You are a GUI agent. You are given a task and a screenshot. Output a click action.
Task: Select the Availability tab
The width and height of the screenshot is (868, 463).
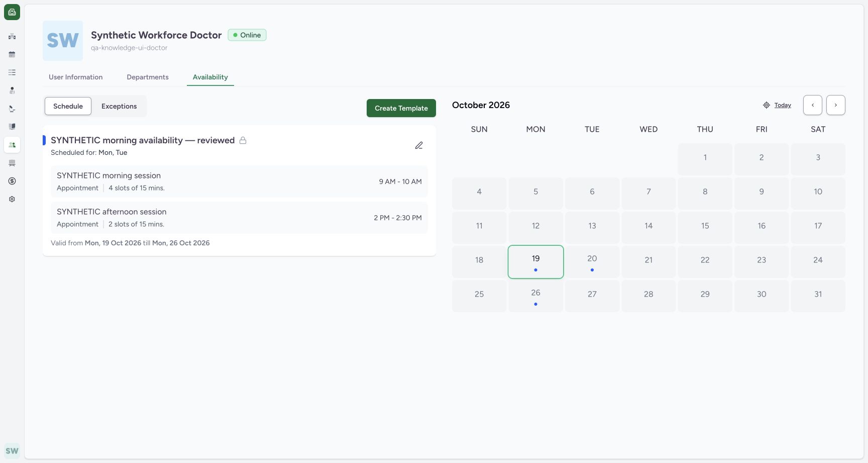(210, 77)
